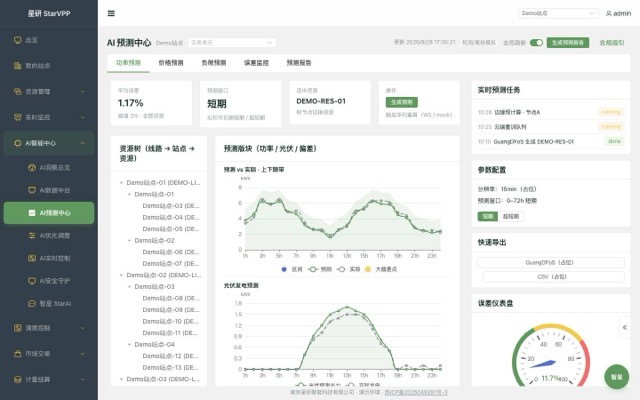This screenshot has height=400, width=640.
Task: Click AI预测中心 chart icon
Action: pyautogui.click(x=32, y=213)
